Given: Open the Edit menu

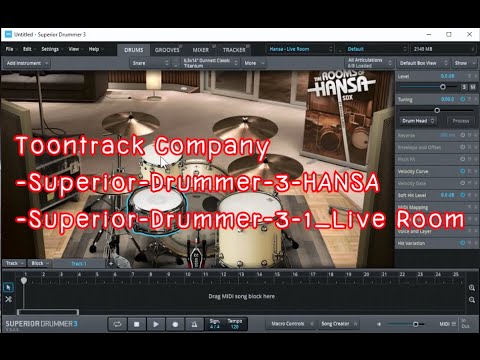Looking at the screenshot, I should 28,49.
